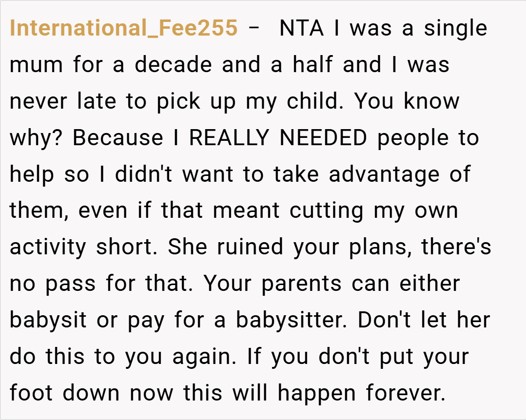The width and height of the screenshot is (526, 420).
Task: Click the word "either" in the comment
Action: tap(429, 284)
